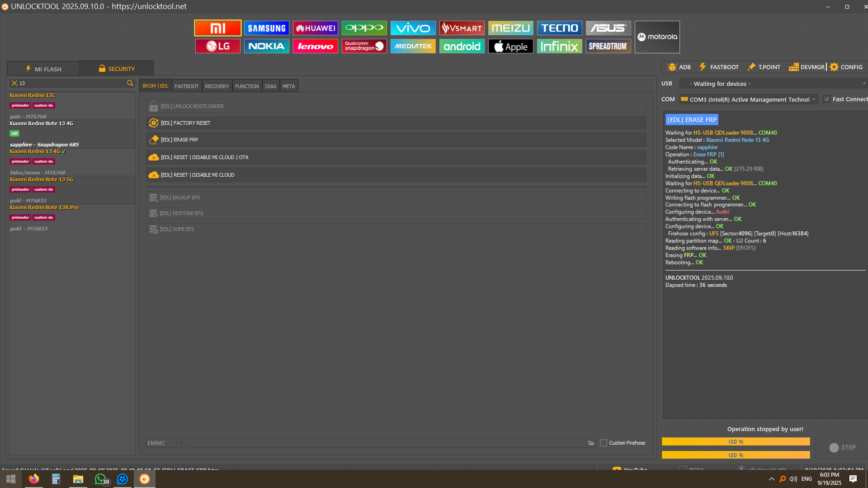Viewport: 868px width, 488px height.
Task: Click the firehose file path field
Action: (x=387, y=443)
